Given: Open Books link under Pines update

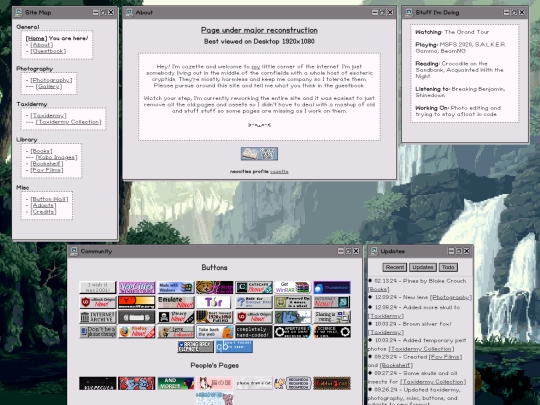Looking at the screenshot, I should point(378,290).
